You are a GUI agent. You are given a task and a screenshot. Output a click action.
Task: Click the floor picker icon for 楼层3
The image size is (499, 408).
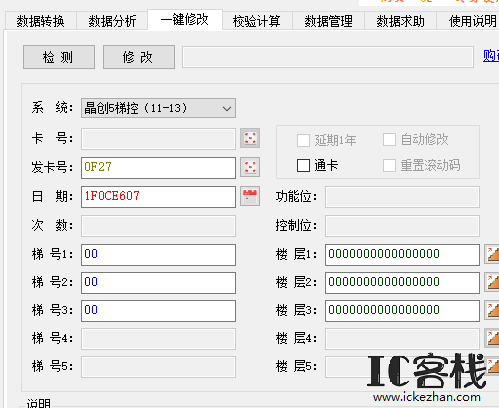(x=492, y=310)
